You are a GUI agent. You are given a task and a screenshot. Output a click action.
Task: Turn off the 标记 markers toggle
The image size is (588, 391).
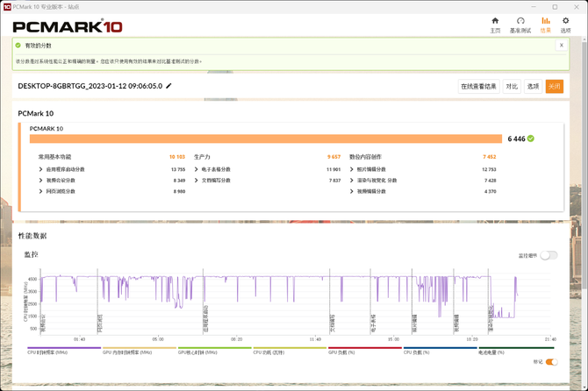pyautogui.click(x=551, y=362)
